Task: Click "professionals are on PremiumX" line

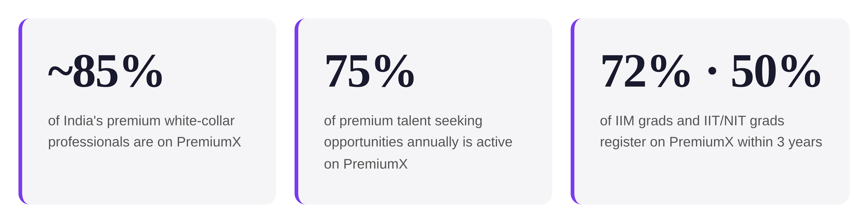Action: click(x=145, y=142)
